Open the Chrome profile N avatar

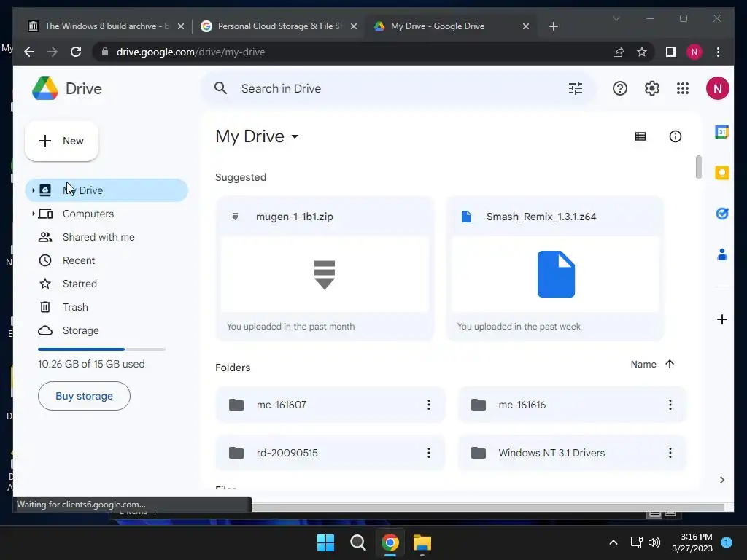[694, 52]
